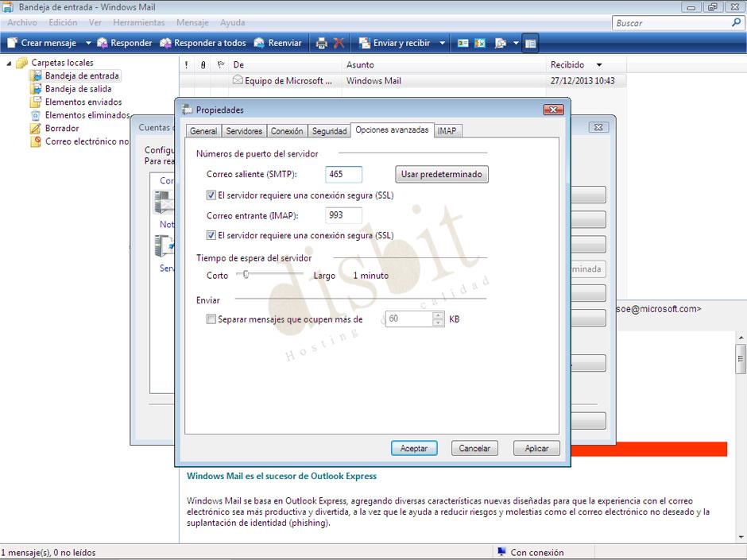Open the Bandeja de salida folder icon

coord(36,89)
